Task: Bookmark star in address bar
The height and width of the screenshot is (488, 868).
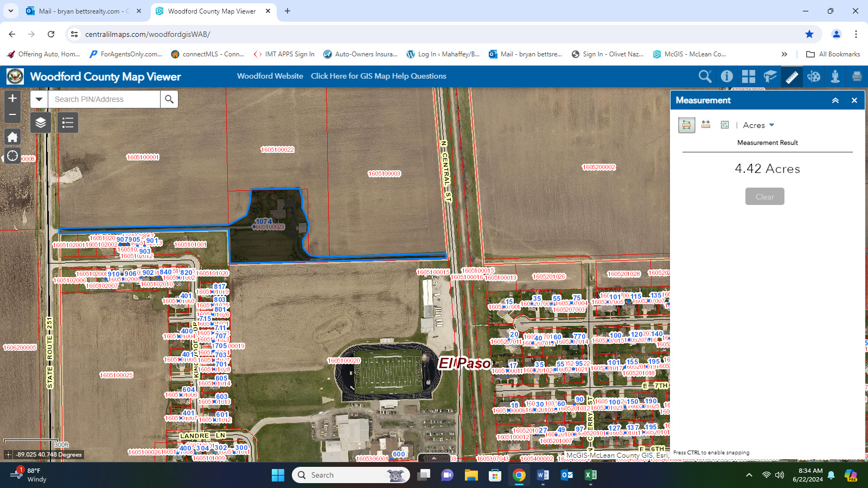Action: click(809, 34)
